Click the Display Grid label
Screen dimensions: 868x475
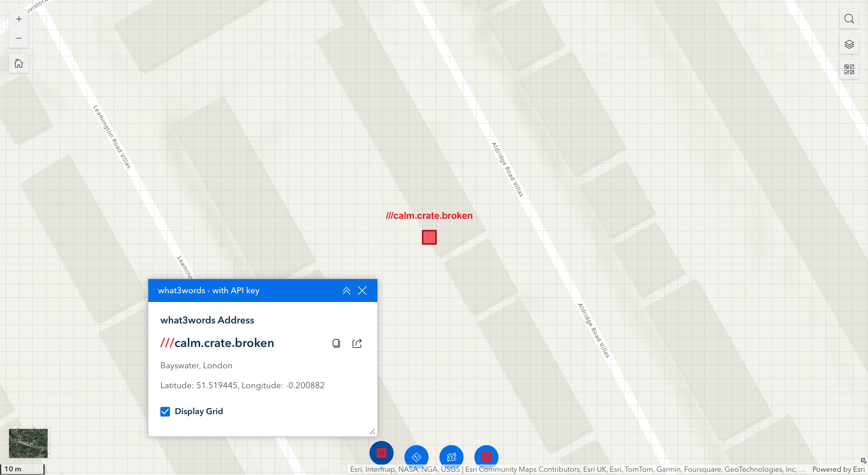tap(199, 412)
